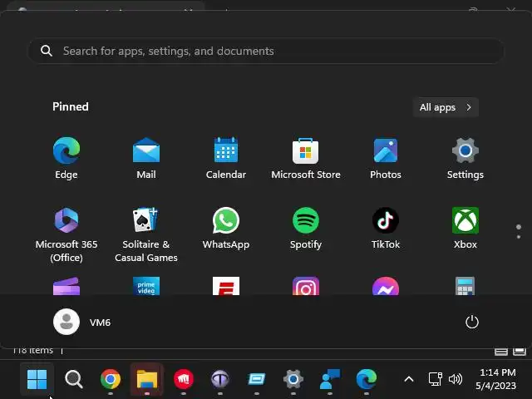This screenshot has width=532, height=399.
Task: Open Prime Video
Action: pyautogui.click(x=146, y=286)
